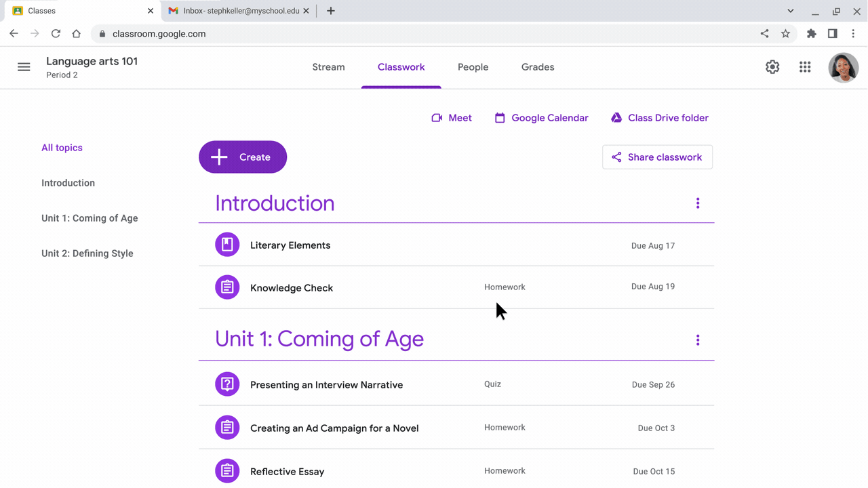Share this page from address bar
868x488 pixels.
(x=764, y=33)
